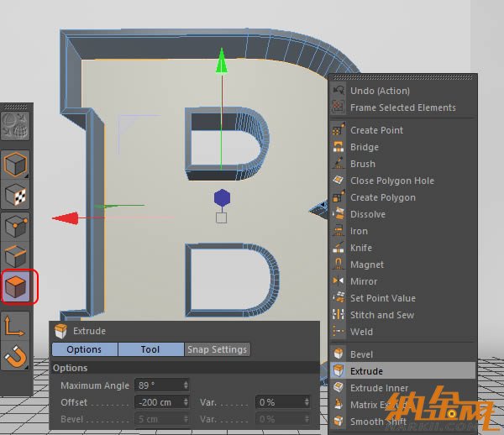504x435 pixels.
Task: Activate Model mode cube icon
Action: pos(15,165)
